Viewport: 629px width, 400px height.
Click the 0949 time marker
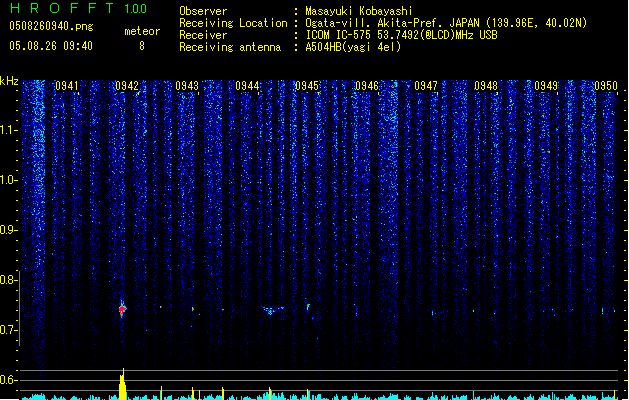(546, 86)
